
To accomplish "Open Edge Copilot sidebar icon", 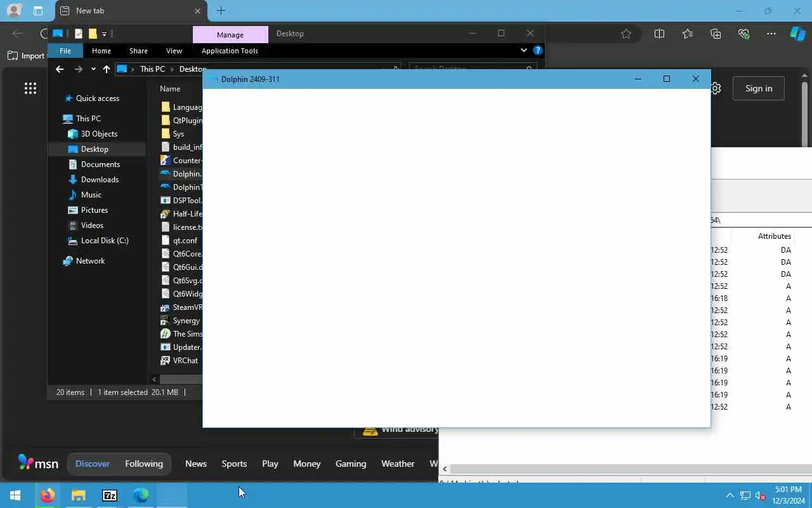I will (x=797, y=34).
